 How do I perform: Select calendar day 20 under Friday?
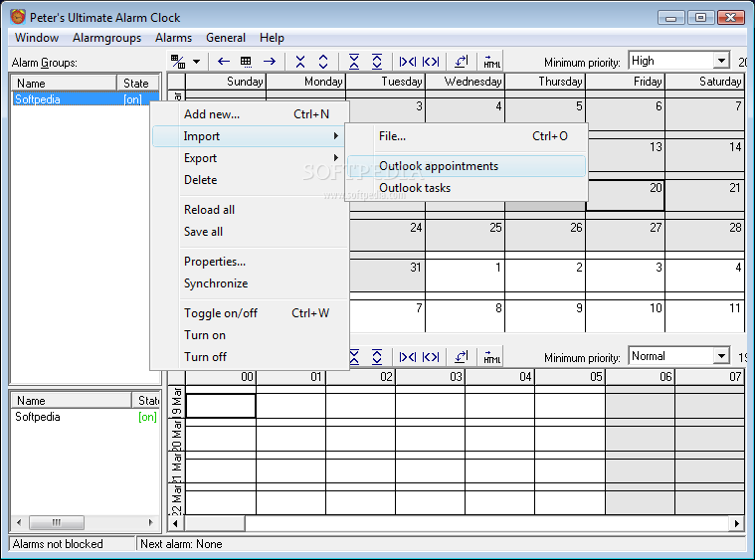(x=625, y=196)
